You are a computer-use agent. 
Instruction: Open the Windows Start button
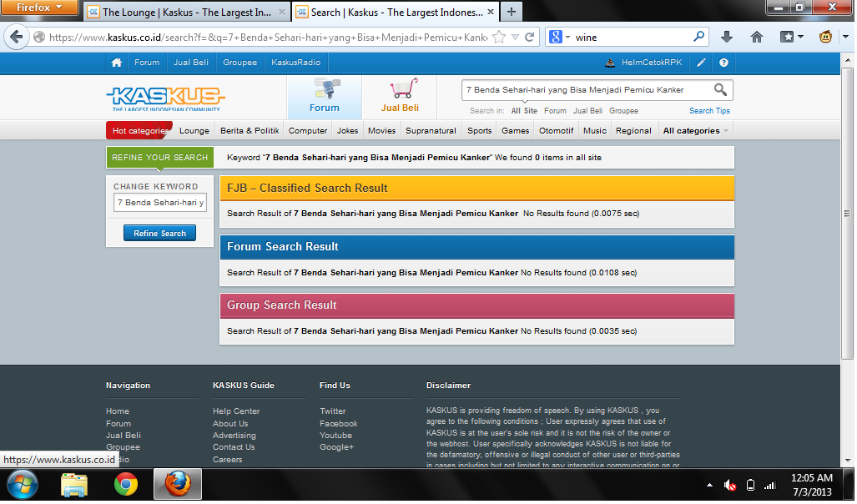click(x=23, y=484)
